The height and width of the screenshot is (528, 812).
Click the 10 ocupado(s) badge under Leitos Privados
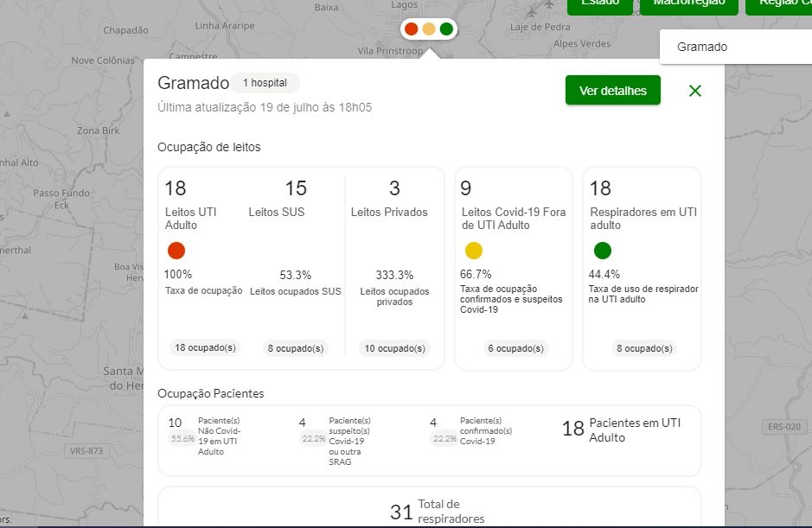394,348
